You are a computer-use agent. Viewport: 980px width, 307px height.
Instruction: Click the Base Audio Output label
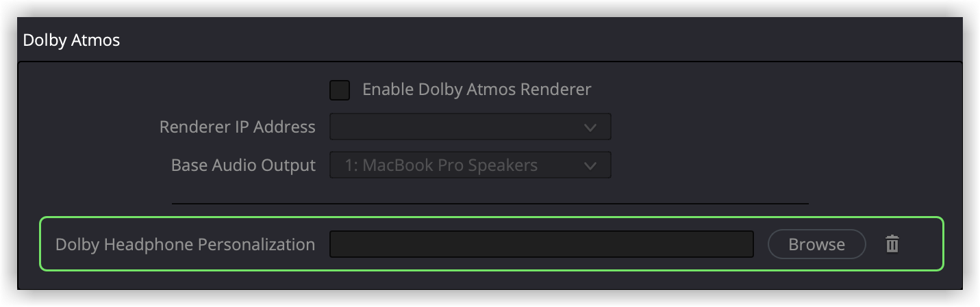coord(243,165)
